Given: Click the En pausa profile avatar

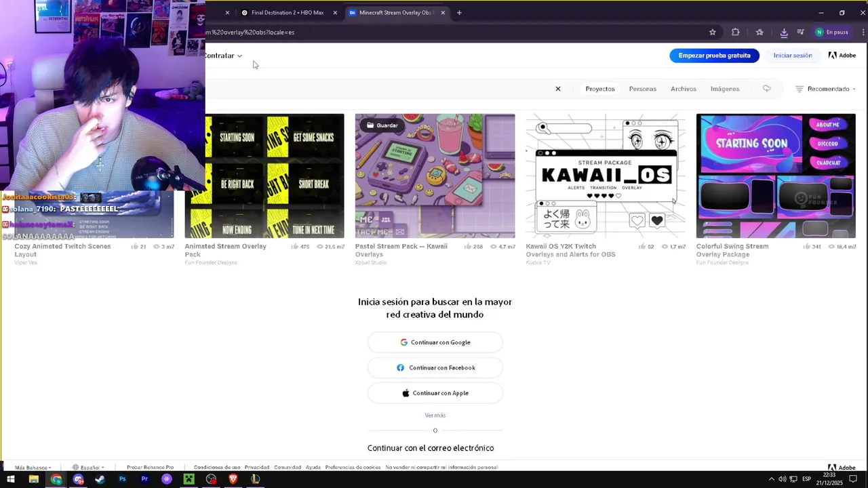Looking at the screenshot, I should pyautogui.click(x=819, y=32).
